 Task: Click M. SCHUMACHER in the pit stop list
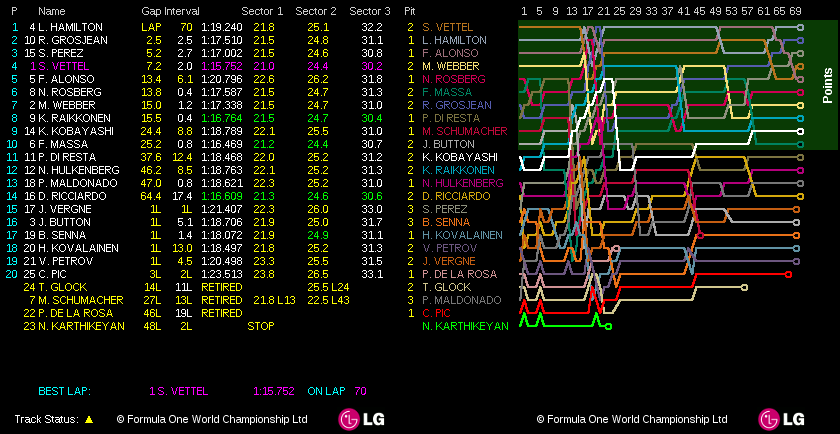click(x=464, y=131)
